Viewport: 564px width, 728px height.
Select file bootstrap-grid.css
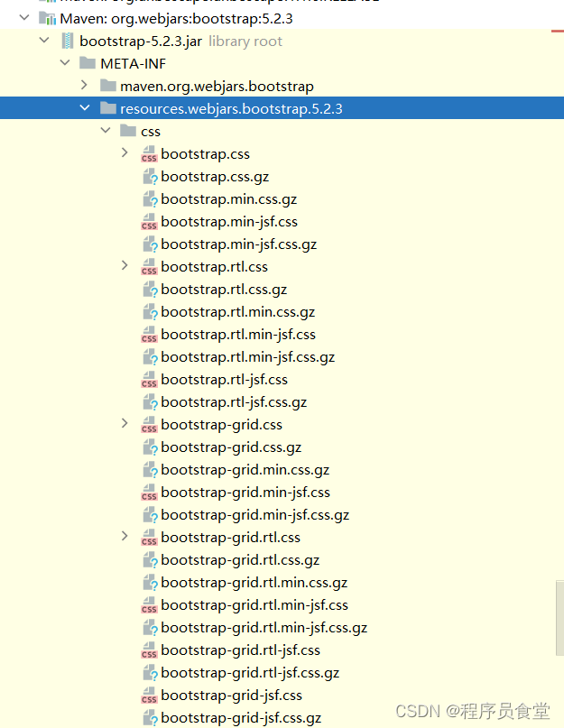[222, 425]
